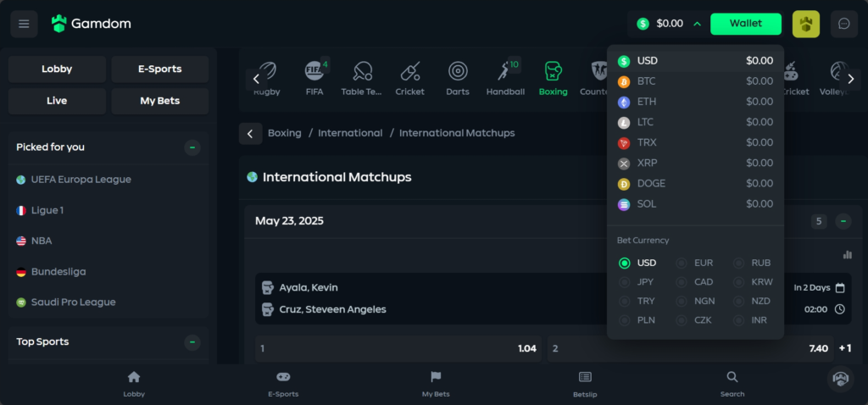Open Ligue 1 from picks
Screen dimensions: 868x405
point(47,211)
